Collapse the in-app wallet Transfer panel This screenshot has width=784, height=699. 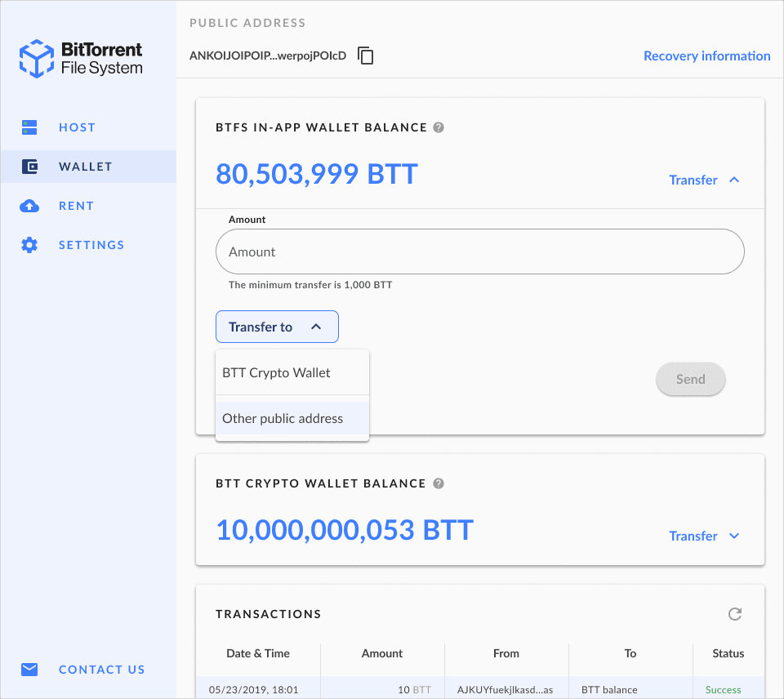704,180
